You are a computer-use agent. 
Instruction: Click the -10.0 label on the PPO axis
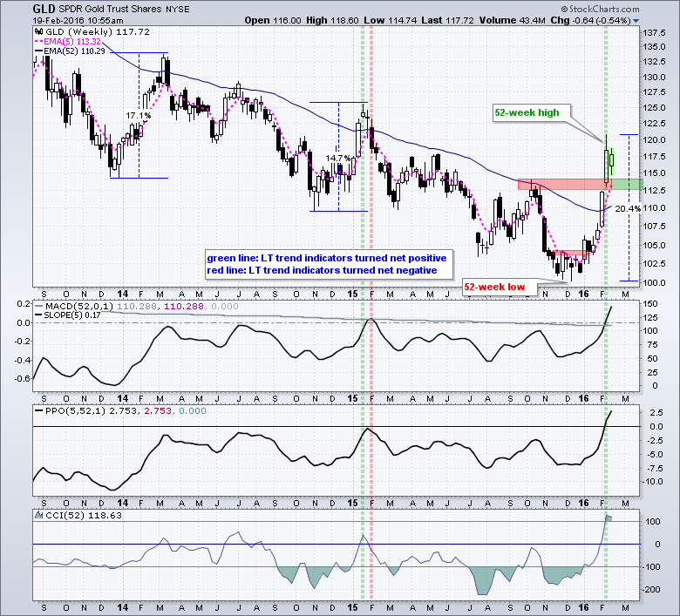[654, 482]
